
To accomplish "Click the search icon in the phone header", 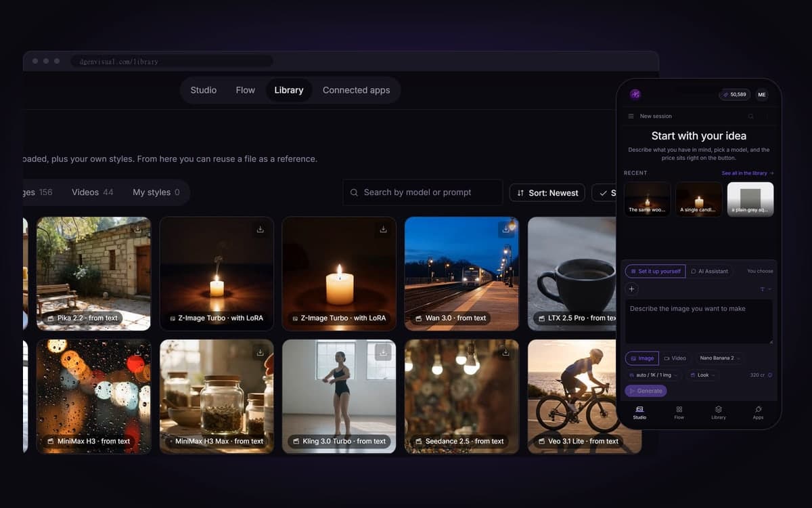I will pyautogui.click(x=750, y=117).
